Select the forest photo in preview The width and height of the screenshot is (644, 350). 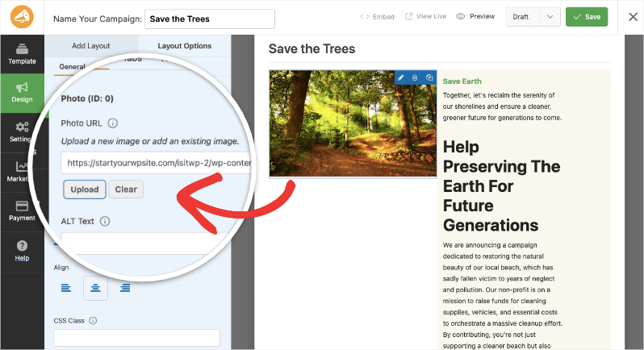pos(353,123)
